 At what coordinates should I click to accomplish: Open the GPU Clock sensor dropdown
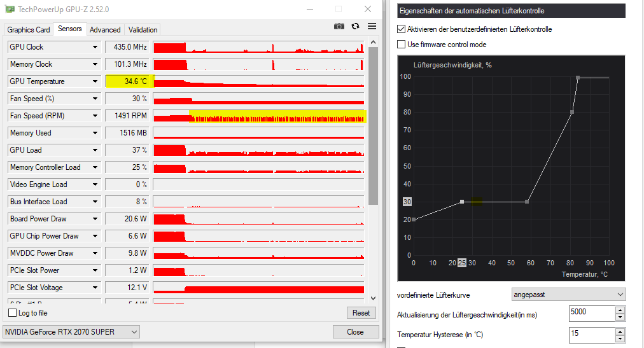[x=95, y=47]
